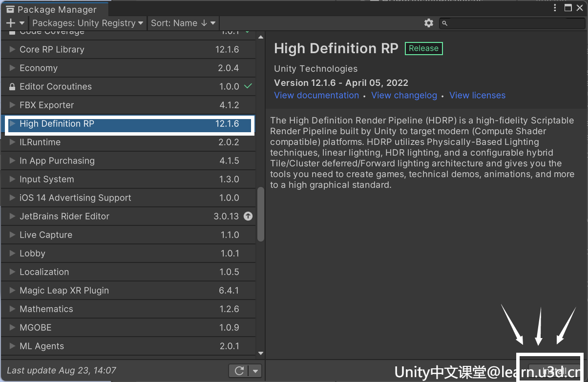
Task: Select the ILRuntime package row
Action: [128, 142]
